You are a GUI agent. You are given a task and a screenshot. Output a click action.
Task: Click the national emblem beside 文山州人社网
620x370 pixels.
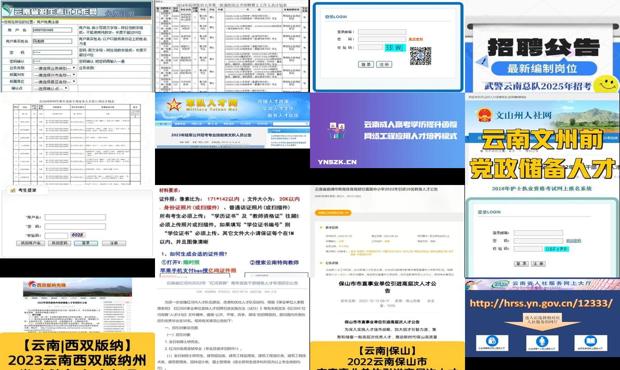(484, 115)
